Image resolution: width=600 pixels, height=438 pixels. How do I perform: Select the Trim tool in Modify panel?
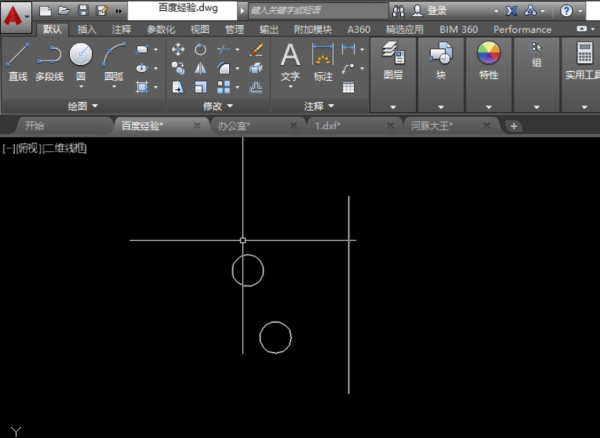pos(223,49)
